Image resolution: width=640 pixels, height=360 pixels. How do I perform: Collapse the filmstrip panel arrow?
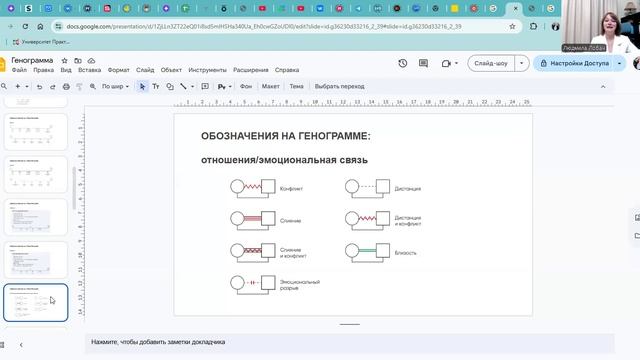point(21,345)
